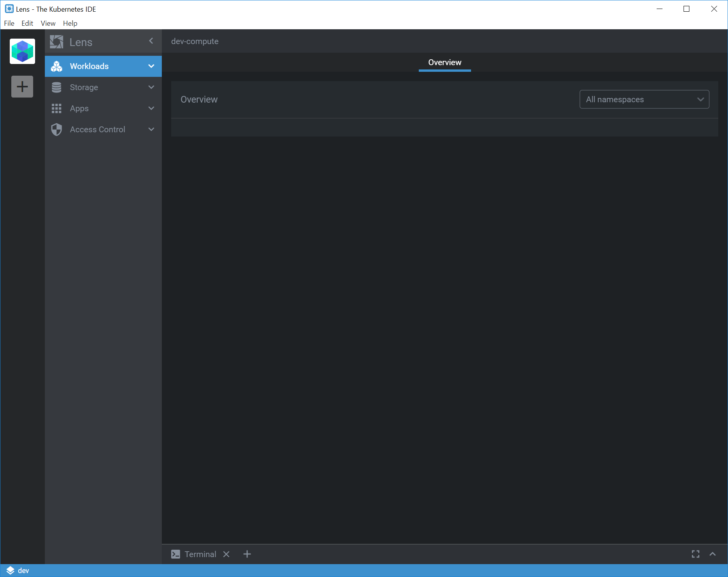728x577 pixels.
Task: Click the Terminal prompt icon
Action: (x=175, y=554)
